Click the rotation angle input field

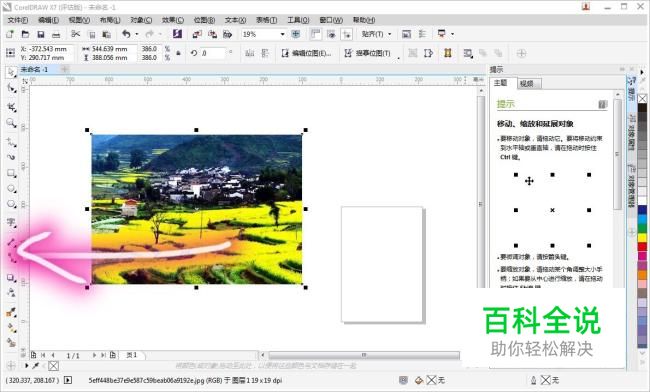[x=212, y=53]
